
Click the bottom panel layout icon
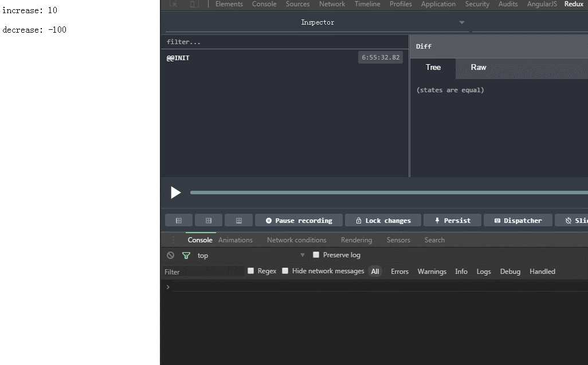pyautogui.click(x=238, y=221)
